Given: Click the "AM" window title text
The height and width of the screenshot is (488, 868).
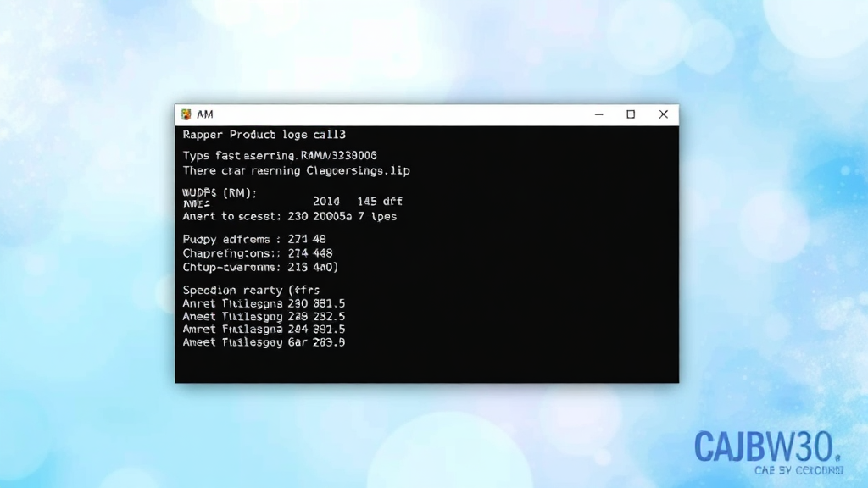Looking at the screenshot, I should click(204, 114).
